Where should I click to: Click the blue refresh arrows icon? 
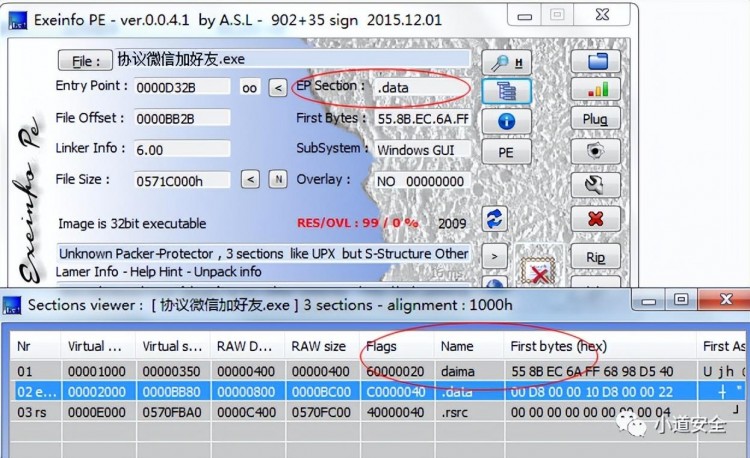tap(492, 219)
